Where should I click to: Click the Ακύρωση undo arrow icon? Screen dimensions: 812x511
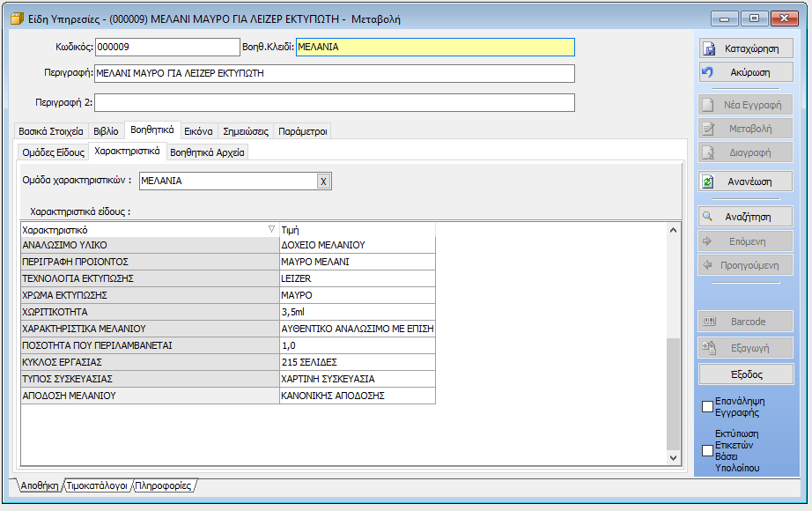[707, 72]
